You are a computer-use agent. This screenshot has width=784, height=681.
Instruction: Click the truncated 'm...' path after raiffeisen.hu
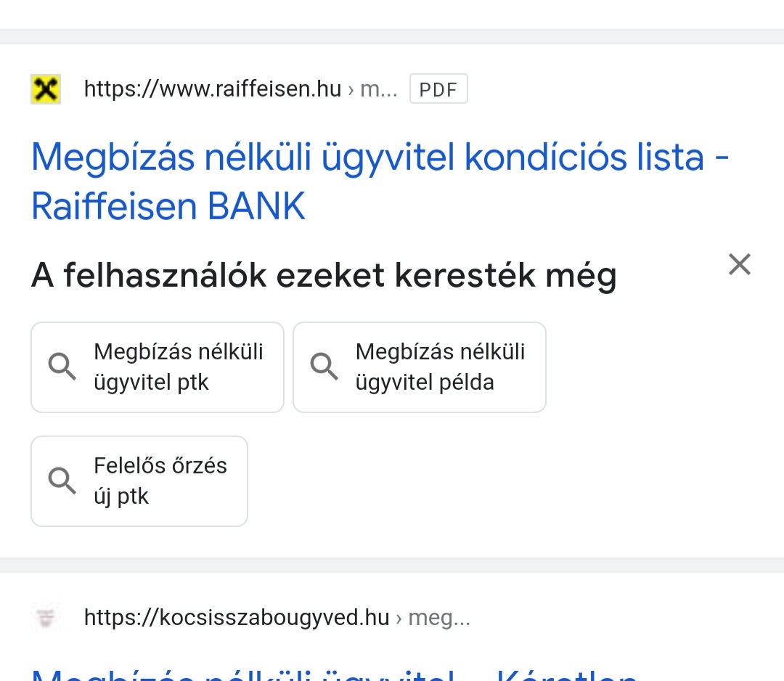(378, 89)
